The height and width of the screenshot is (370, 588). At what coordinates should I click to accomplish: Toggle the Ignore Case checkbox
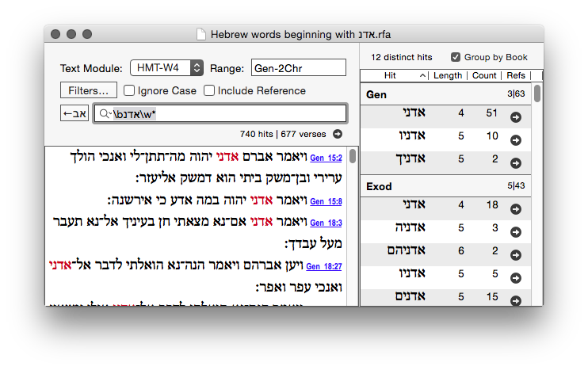(129, 90)
